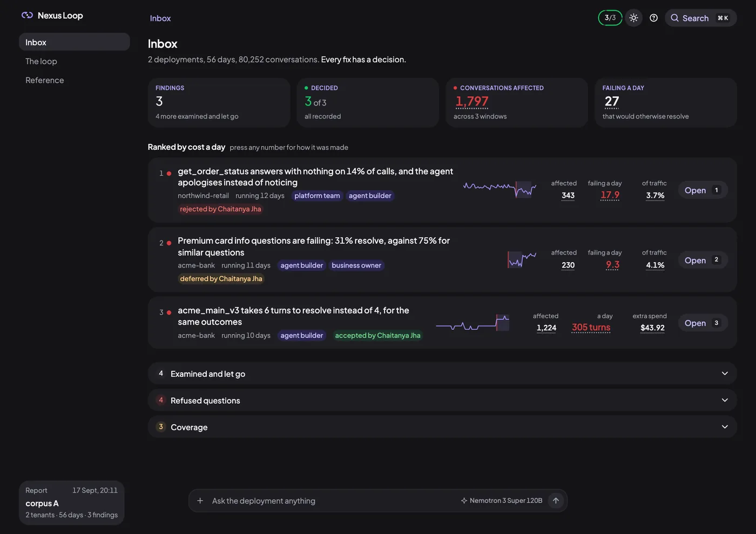Click the 3/3 decided progress pill
The width and height of the screenshot is (756, 534).
[610, 18]
